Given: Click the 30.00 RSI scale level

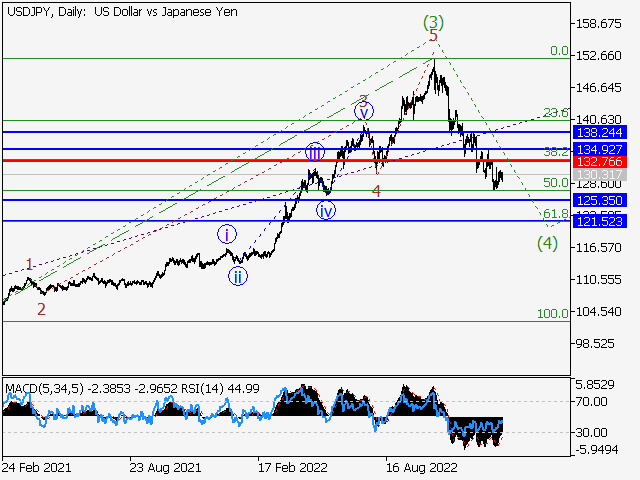Looking at the screenshot, I should (x=591, y=432).
